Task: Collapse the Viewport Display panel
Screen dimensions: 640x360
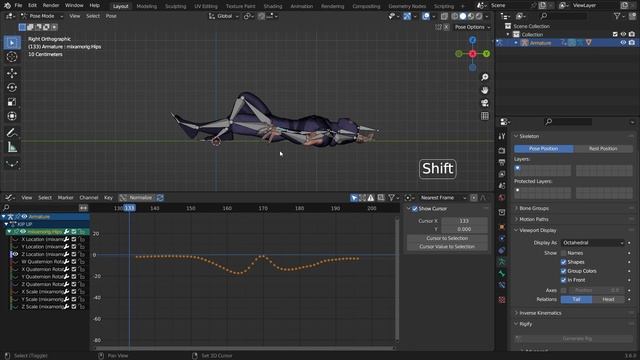Action: (x=538, y=230)
